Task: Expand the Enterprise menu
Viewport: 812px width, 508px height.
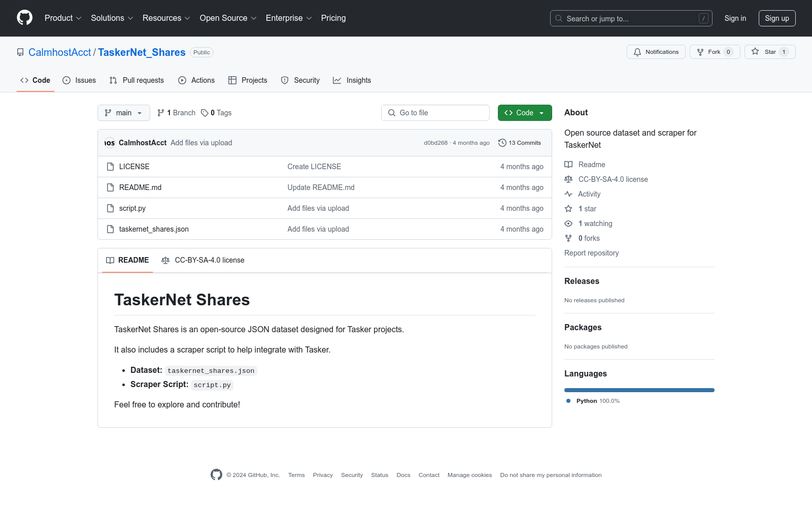Action: coord(289,18)
